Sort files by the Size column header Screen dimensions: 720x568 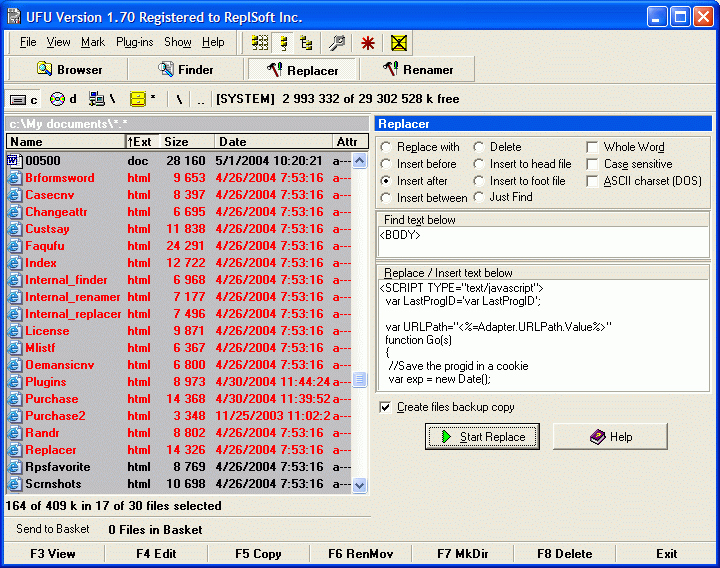[186, 141]
